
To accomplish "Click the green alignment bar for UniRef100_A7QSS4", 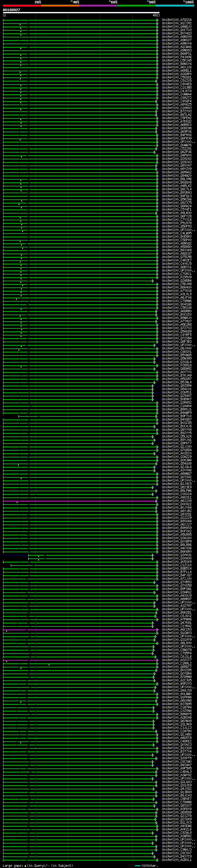I will coord(80,20).
